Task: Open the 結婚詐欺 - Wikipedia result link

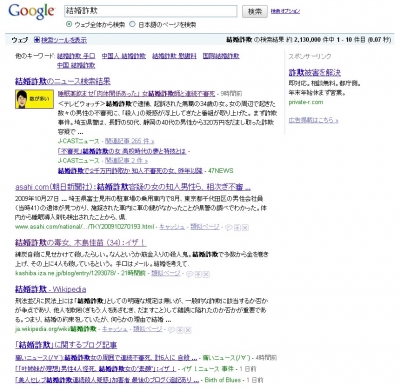Action: 51,289
